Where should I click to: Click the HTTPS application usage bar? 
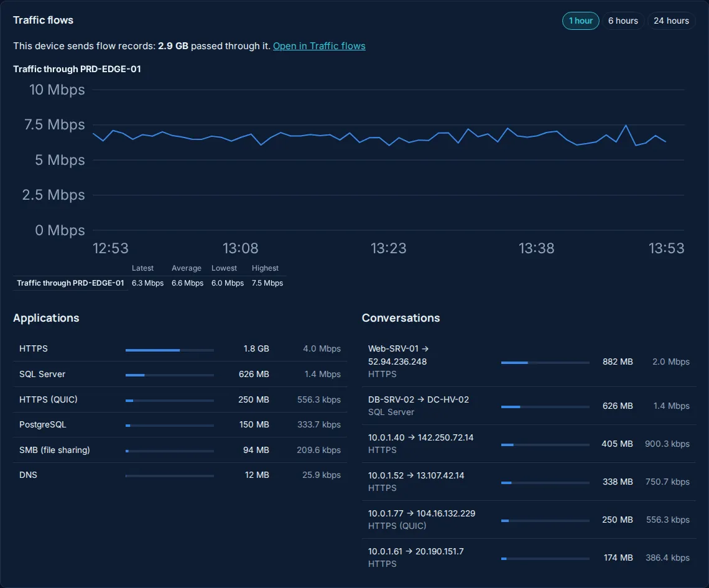(x=170, y=350)
